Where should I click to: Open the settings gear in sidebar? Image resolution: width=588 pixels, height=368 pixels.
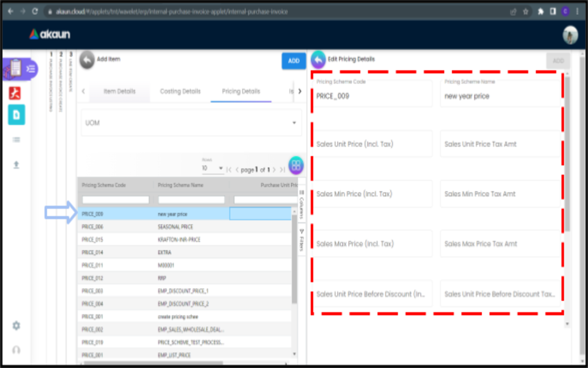pos(16,326)
